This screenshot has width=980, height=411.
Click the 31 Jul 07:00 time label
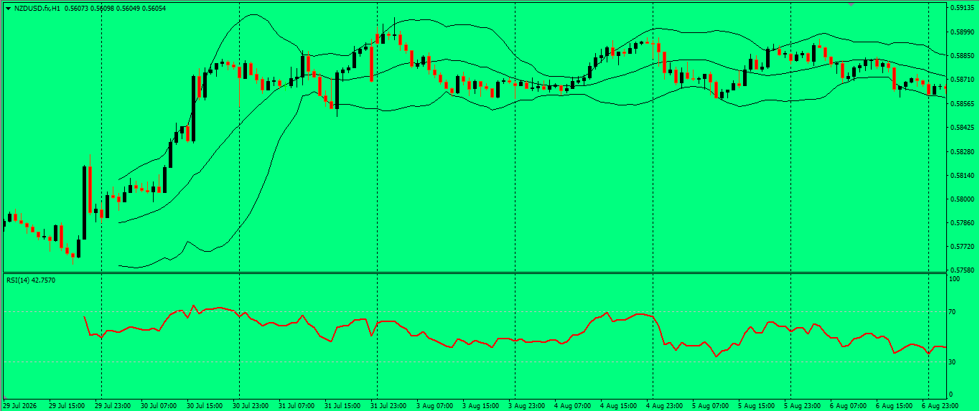pos(296,405)
